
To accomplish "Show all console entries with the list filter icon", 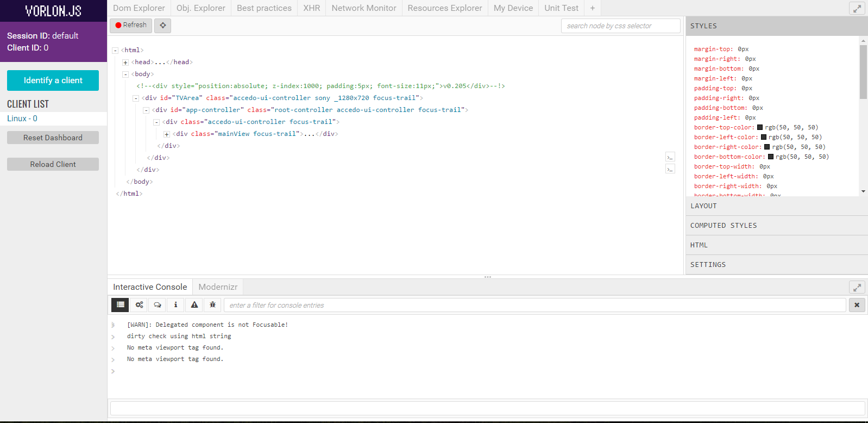I will coord(121,305).
